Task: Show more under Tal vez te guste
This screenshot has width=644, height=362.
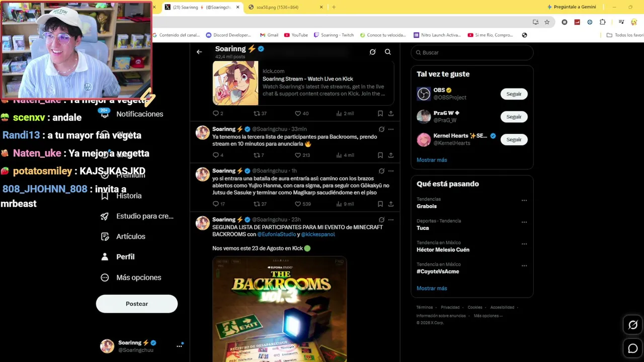Action: (x=432, y=160)
